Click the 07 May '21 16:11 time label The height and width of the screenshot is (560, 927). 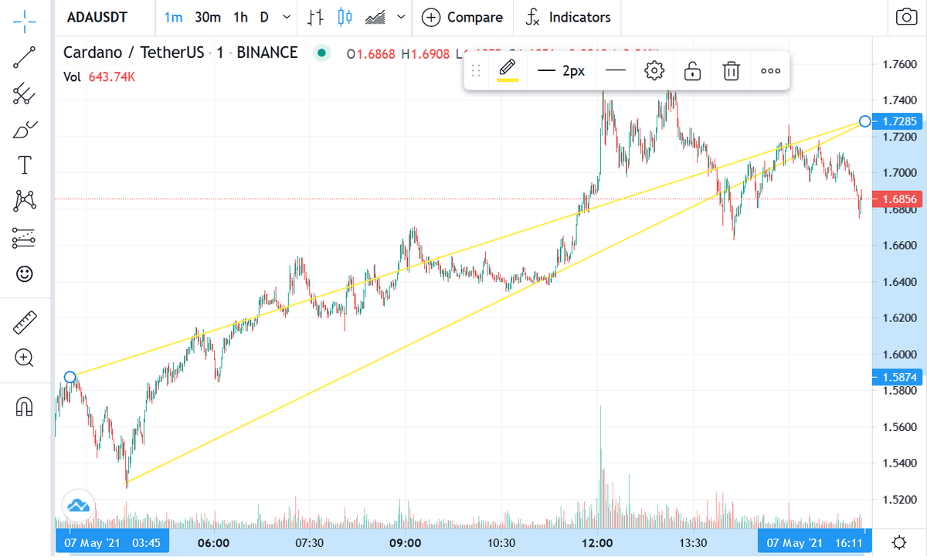click(814, 542)
